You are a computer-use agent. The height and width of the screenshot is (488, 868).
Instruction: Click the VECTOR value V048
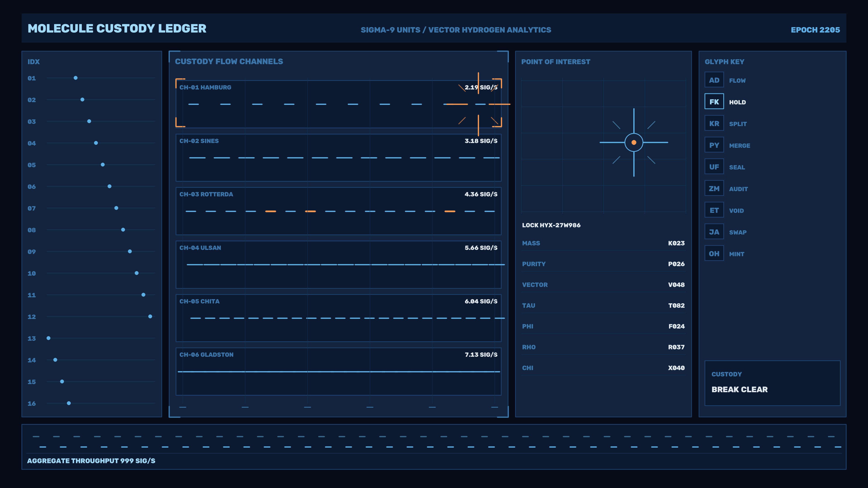click(x=676, y=285)
